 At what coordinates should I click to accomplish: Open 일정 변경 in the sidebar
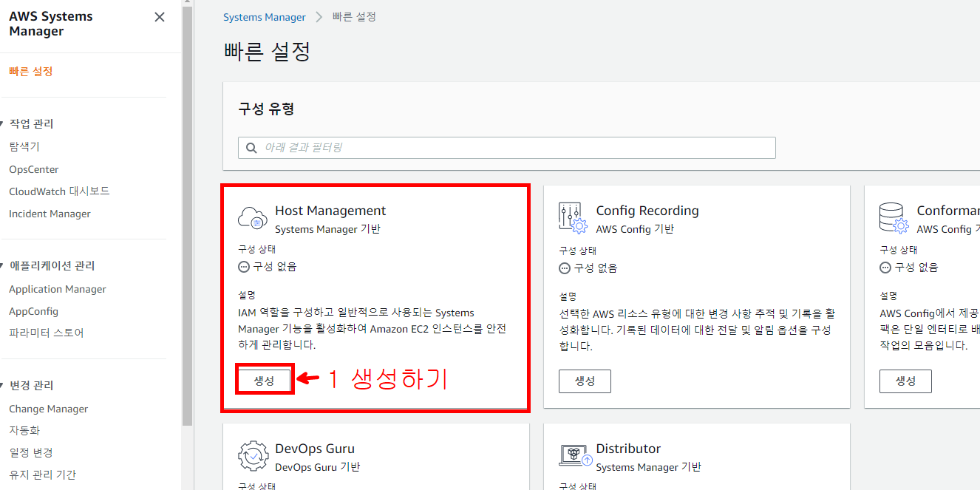click(x=31, y=452)
